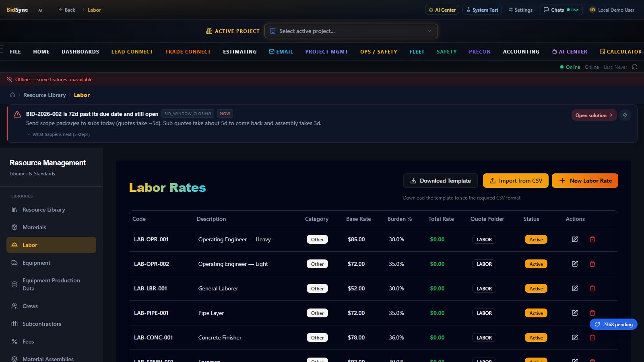Open the DASHBOARDS menu

(80, 51)
